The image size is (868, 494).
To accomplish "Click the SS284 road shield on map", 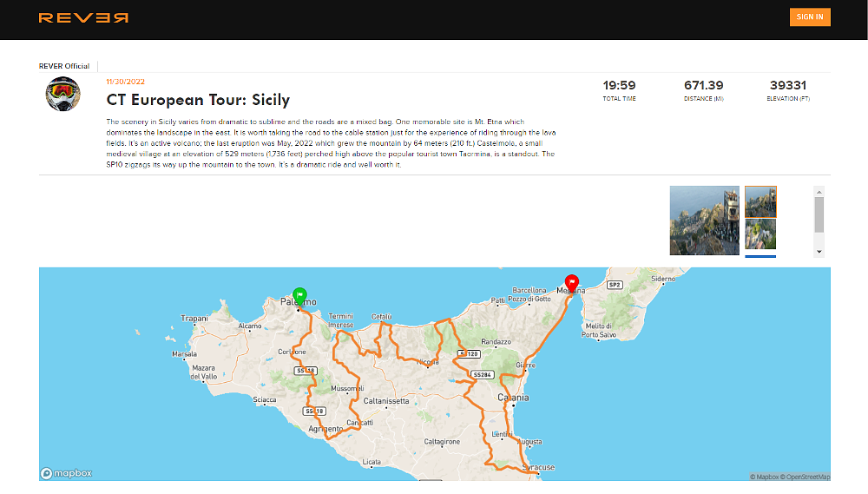I will pyautogui.click(x=482, y=375).
